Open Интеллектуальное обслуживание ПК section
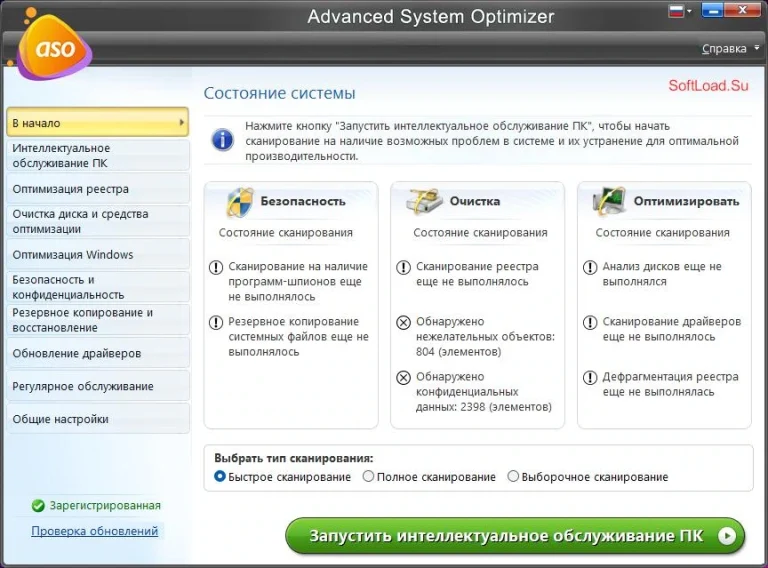Image resolution: width=768 pixels, height=568 pixels. coord(97,155)
